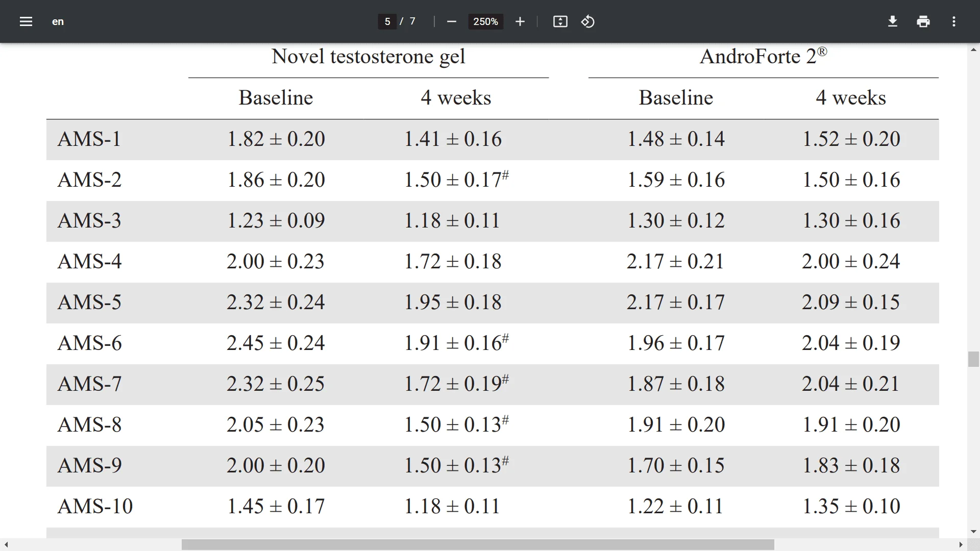The image size is (980, 551).
Task: Click the AMS-8 row label
Action: [89, 424]
